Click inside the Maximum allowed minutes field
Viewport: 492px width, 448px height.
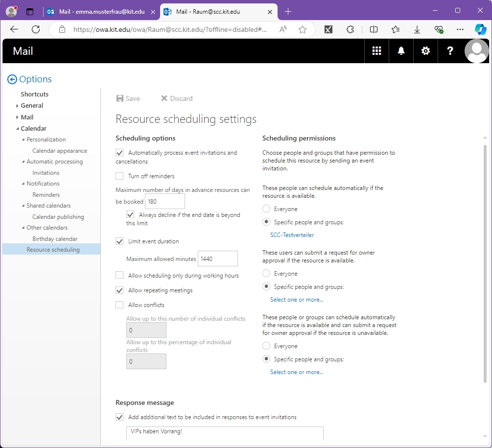(217, 259)
